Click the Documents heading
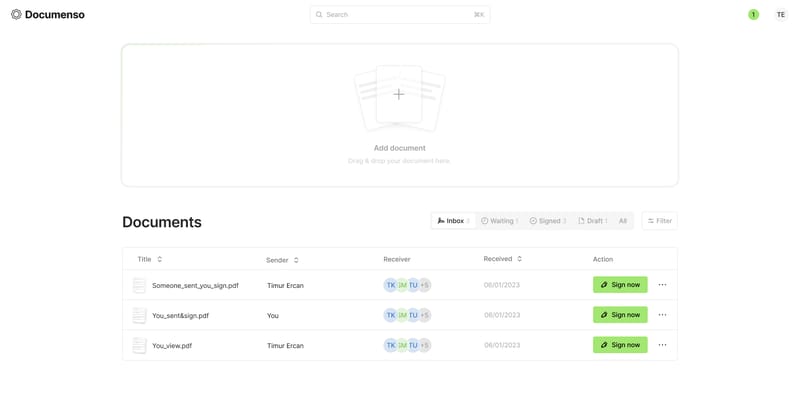The height and width of the screenshot is (400, 800). (x=162, y=222)
